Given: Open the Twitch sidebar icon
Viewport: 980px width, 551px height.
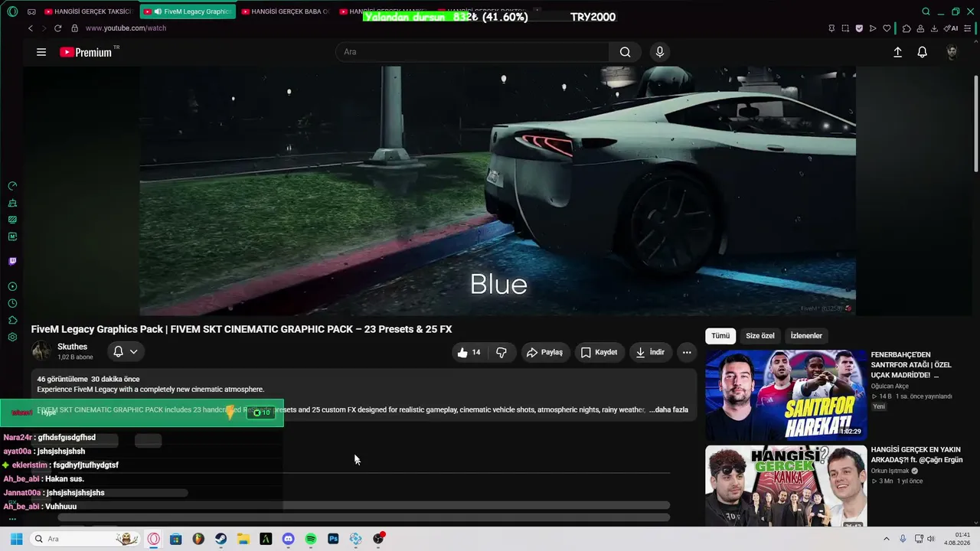Looking at the screenshot, I should (x=12, y=261).
